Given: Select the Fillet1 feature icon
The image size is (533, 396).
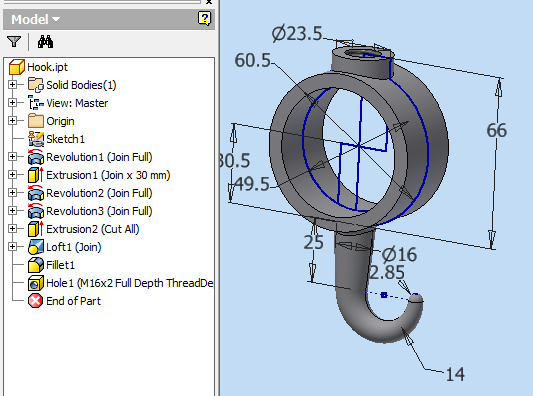Looking at the screenshot, I should point(36,265).
